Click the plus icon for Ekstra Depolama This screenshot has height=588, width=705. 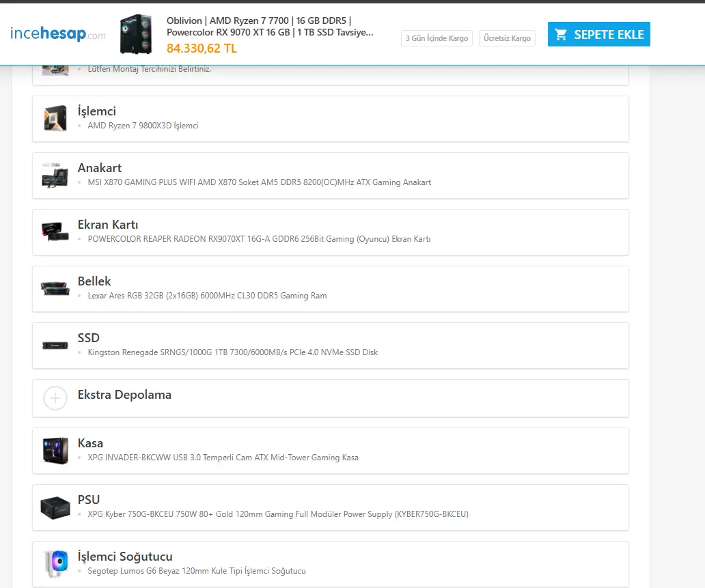click(55, 398)
